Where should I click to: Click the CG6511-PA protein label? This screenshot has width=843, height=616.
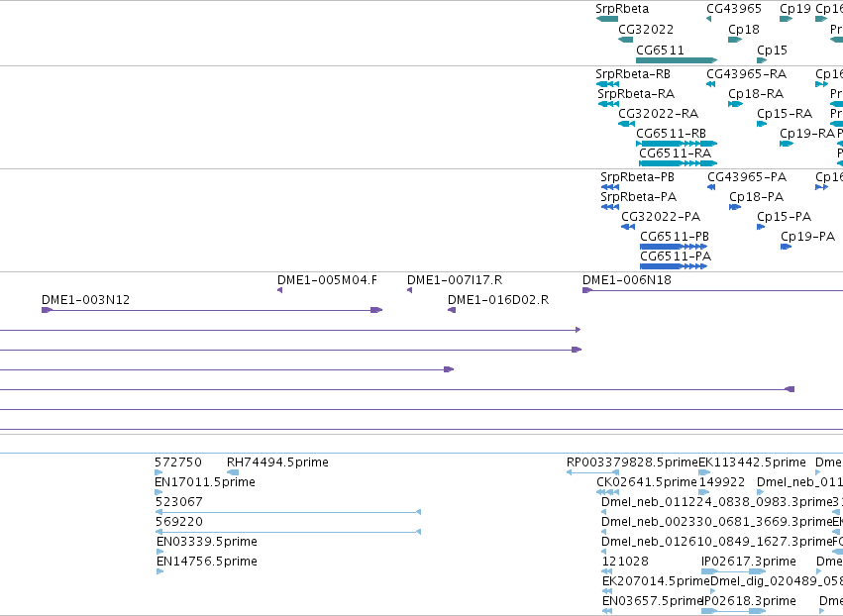coord(676,257)
